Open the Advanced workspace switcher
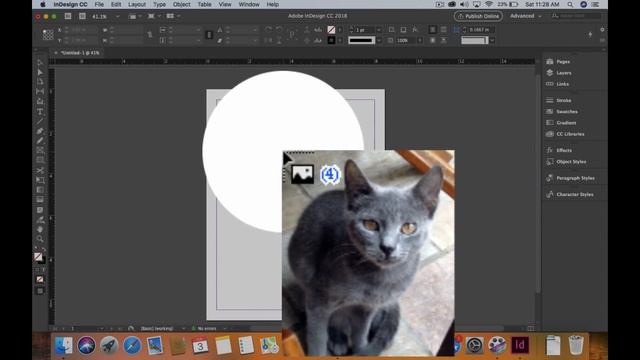This screenshot has height=360, width=640. (526, 16)
